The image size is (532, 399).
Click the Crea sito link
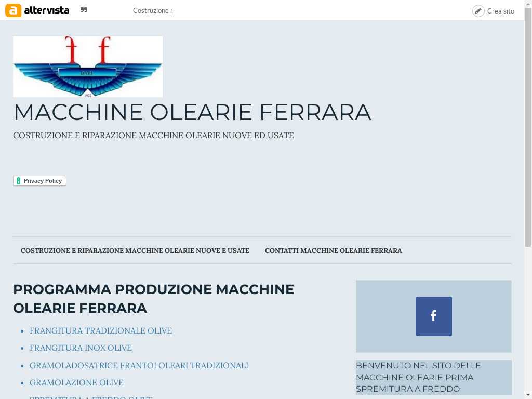tap(500, 11)
